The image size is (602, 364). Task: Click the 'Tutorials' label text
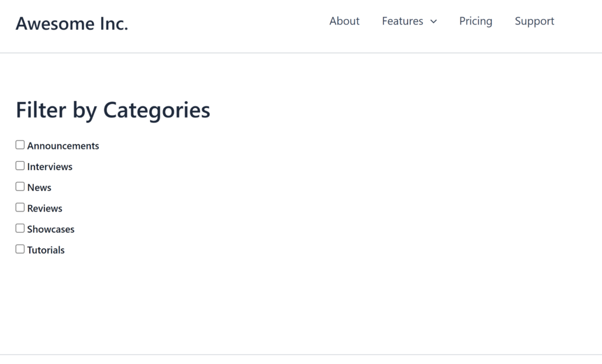point(46,250)
